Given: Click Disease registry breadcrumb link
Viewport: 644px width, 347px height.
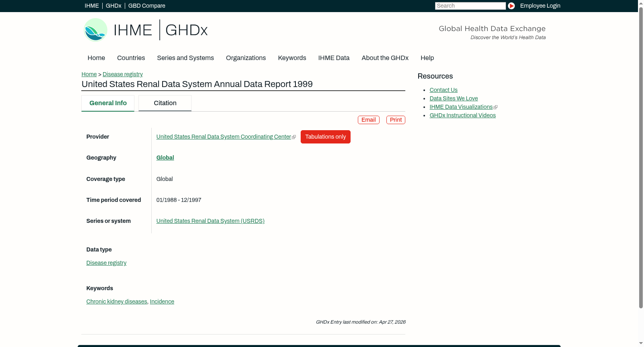Looking at the screenshot, I should (x=122, y=74).
